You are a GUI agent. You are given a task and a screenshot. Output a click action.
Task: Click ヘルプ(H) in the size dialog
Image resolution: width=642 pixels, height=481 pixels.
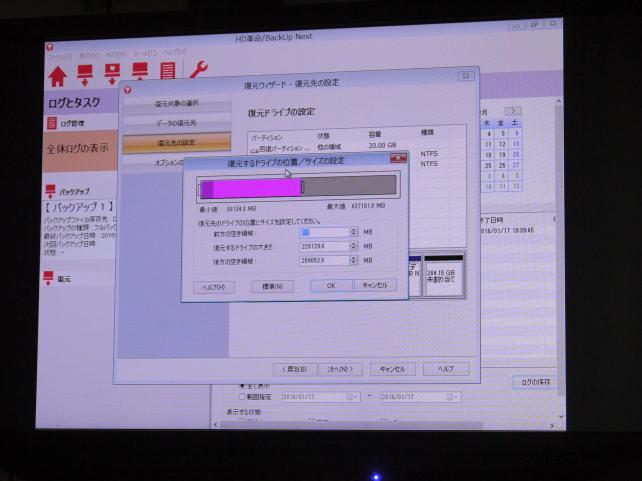click(x=214, y=287)
